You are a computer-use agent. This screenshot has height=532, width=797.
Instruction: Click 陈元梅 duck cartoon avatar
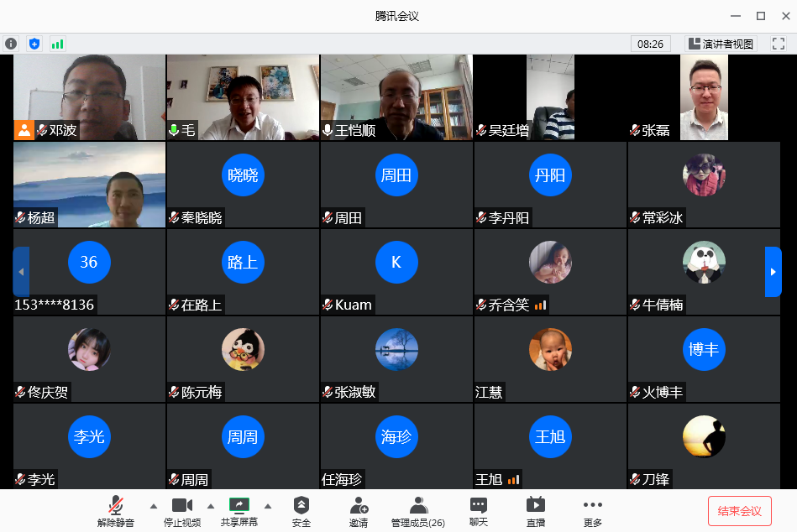(243, 349)
